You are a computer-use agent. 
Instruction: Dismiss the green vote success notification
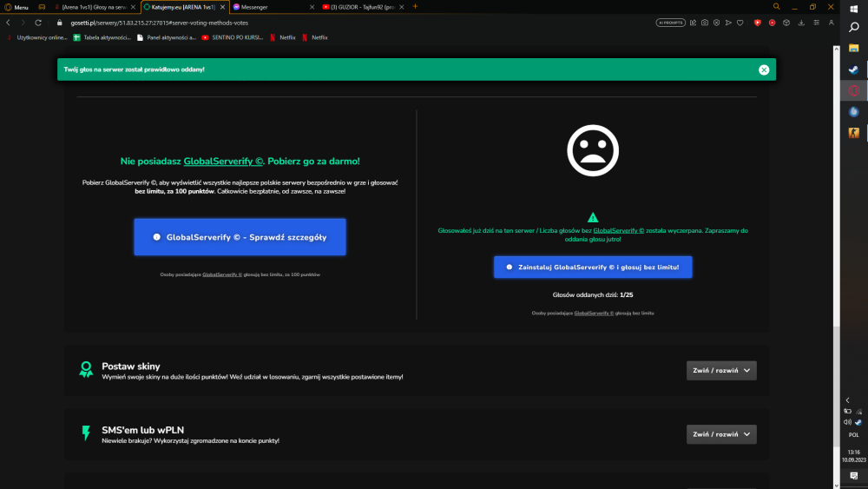coord(763,69)
